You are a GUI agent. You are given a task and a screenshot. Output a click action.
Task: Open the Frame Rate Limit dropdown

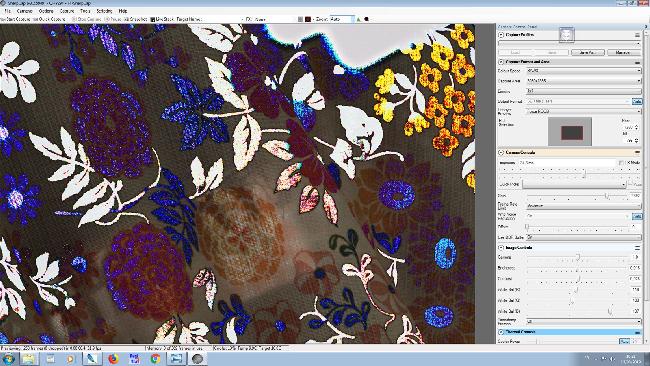point(584,206)
